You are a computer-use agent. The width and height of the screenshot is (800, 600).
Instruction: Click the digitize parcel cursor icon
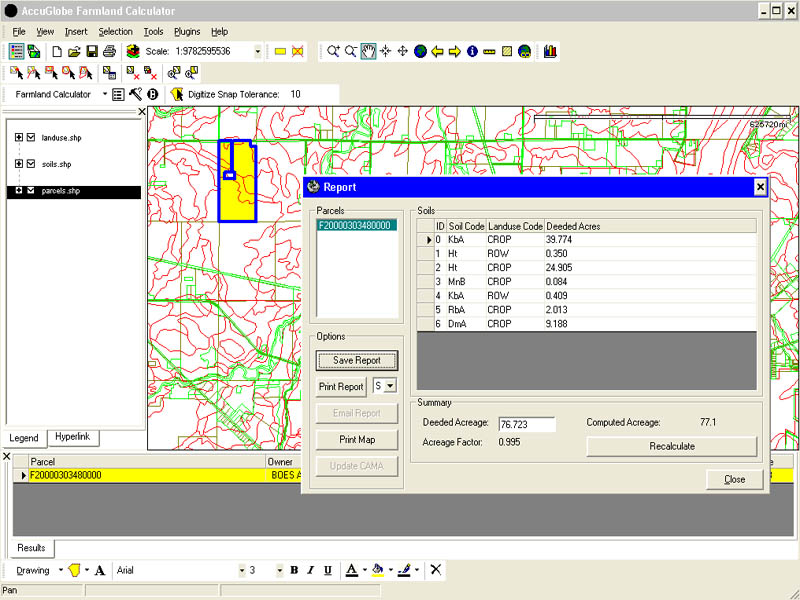pyautogui.click(x=177, y=94)
